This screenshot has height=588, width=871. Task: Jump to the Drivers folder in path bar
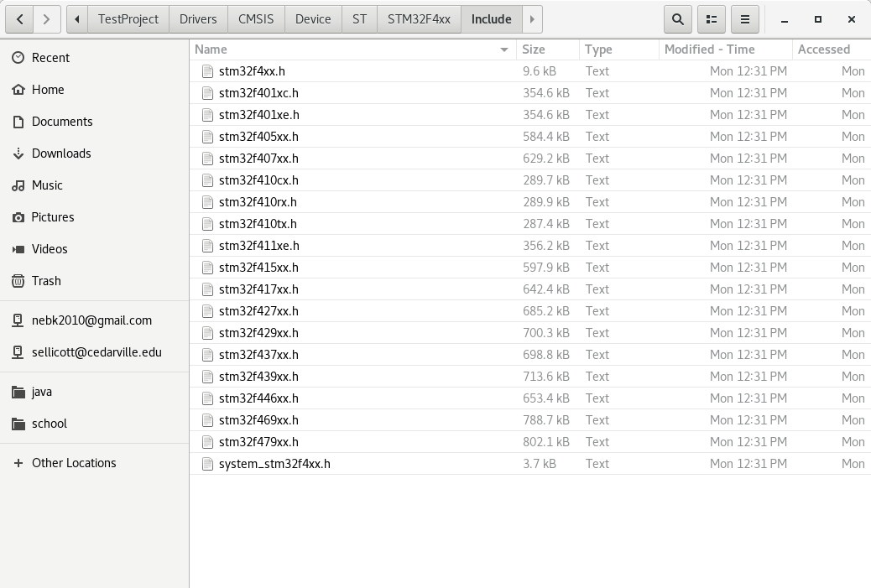(x=198, y=19)
